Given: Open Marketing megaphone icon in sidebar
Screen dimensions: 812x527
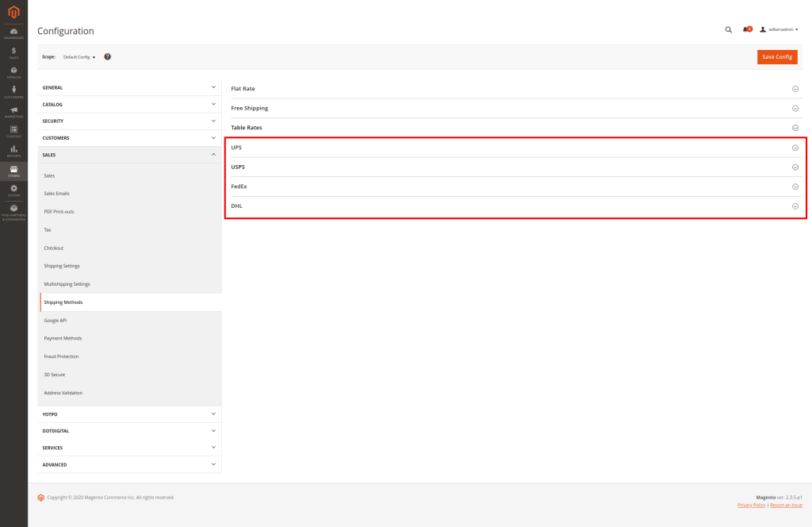Looking at the screenshot, I should (13, 111).
